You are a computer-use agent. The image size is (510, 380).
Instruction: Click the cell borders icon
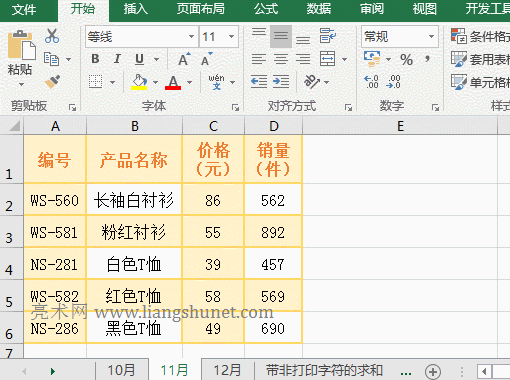95,82
